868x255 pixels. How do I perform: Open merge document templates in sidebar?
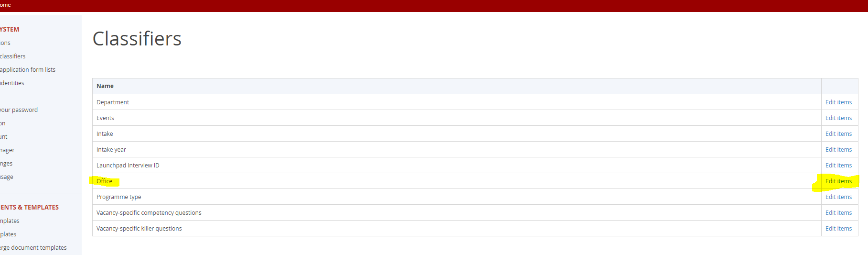coord(33,248)
